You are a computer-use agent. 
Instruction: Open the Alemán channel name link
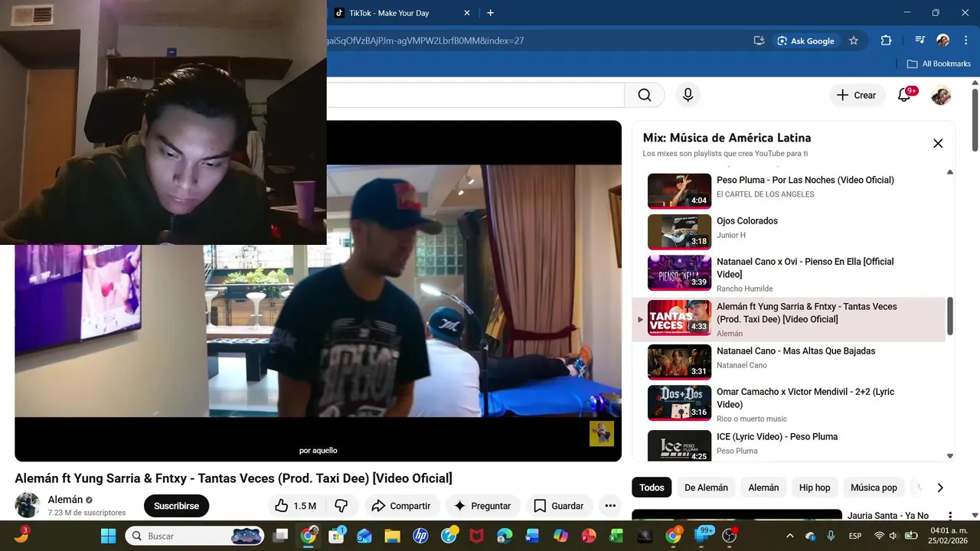[65, 500]
